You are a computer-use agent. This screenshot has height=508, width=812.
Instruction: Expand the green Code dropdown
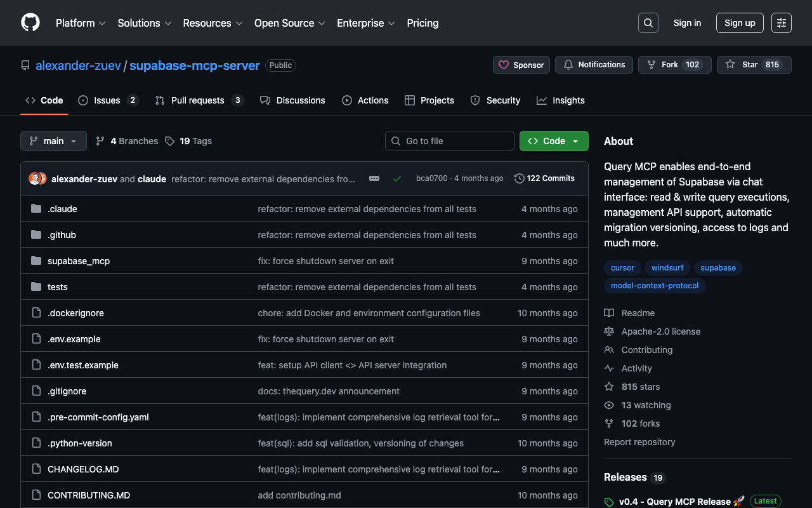(x=553, y=141)
